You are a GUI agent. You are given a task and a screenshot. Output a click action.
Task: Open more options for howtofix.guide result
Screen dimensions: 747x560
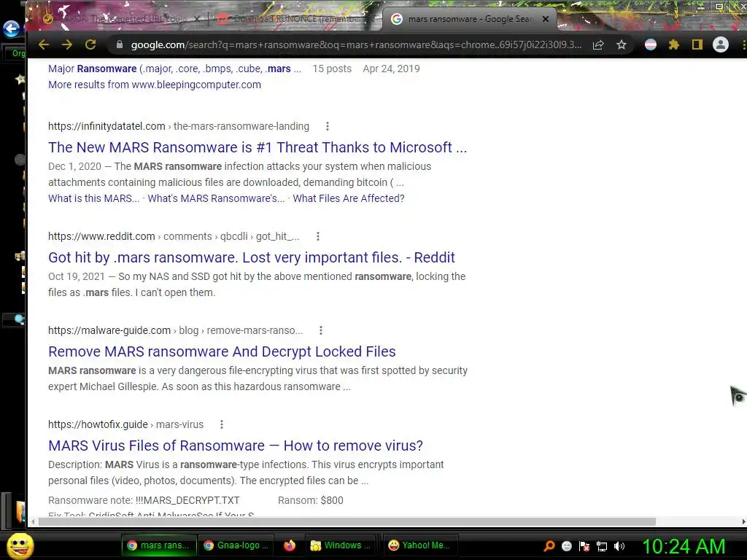(222, 424)
